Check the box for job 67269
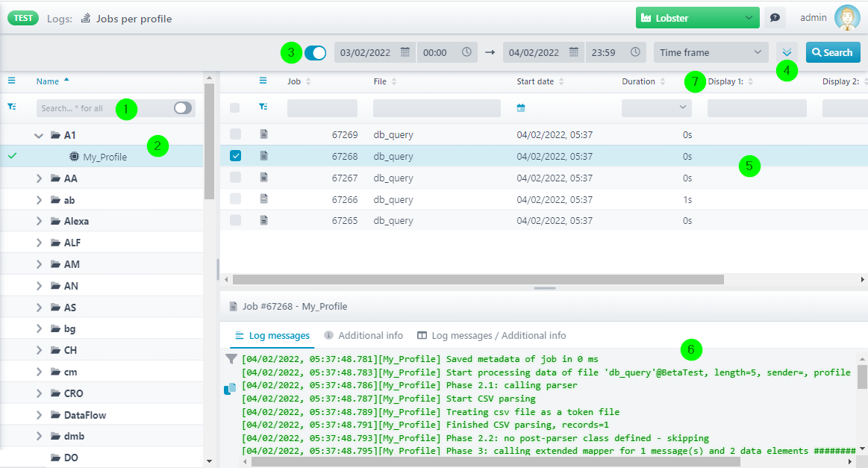Viewport: 868px width, 468px height. point(235,134)
